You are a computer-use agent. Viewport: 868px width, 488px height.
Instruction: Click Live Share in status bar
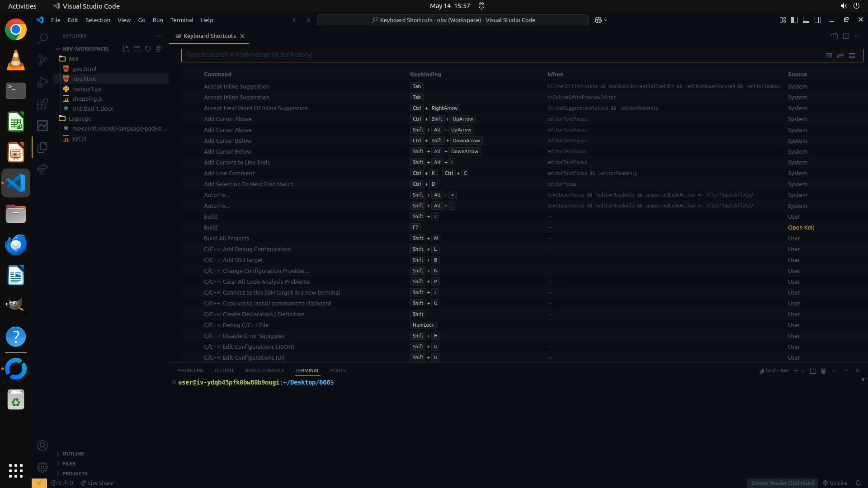97,483
